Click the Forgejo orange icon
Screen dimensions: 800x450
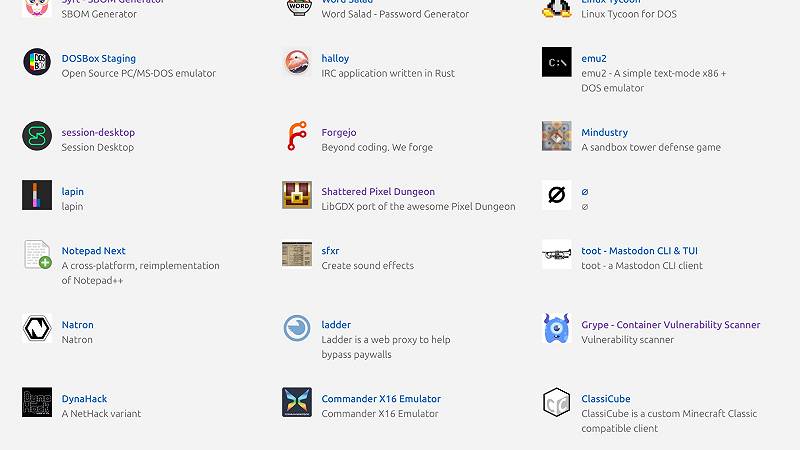[x=297, y=136]
